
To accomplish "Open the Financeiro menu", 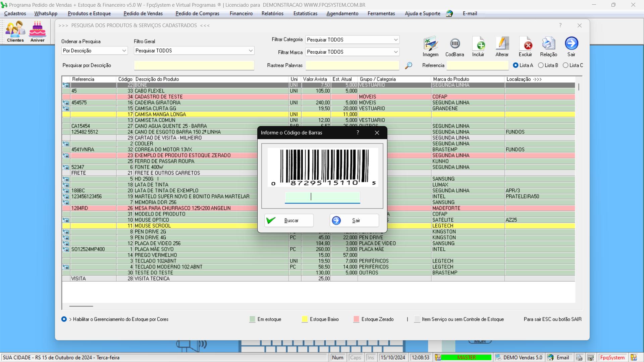I will pyautogui.click(x=241, y=13).
